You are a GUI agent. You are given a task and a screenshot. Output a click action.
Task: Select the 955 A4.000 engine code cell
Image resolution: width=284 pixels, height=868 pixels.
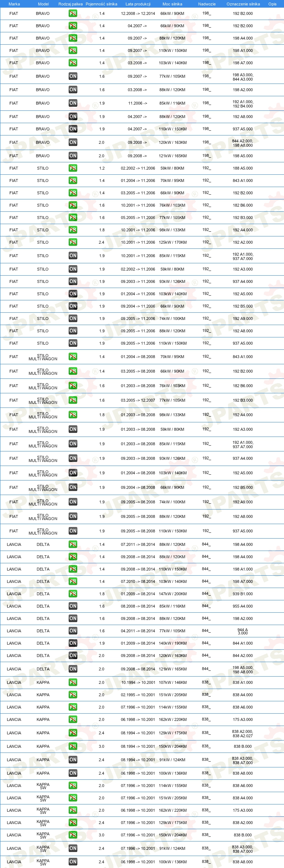(x=243, y=606)
